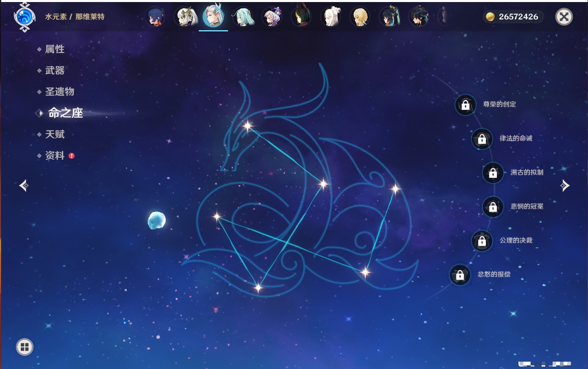Select the blue-haired Xiangling avatar
This screenshot has width=588, height=369.
click(156, 17)
